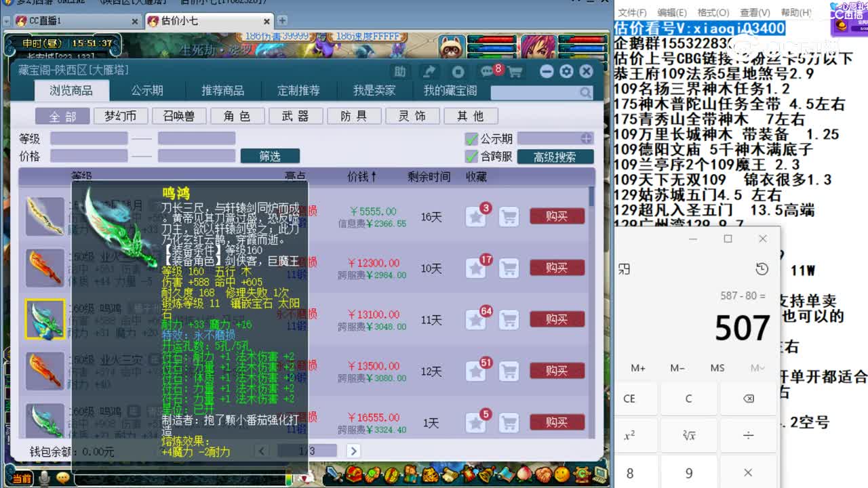868x488 pixels.
Task: Click the calculator backspace key
Action: pyautogui.click(x=748, y=399)
